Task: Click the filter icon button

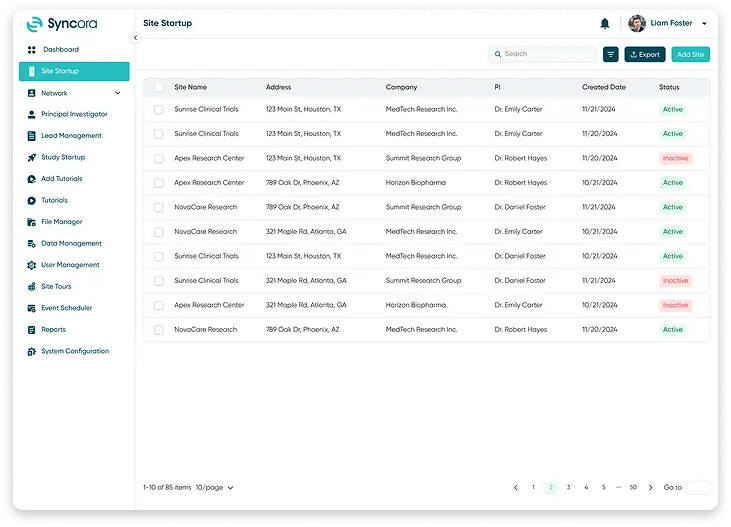Action: 610,55
